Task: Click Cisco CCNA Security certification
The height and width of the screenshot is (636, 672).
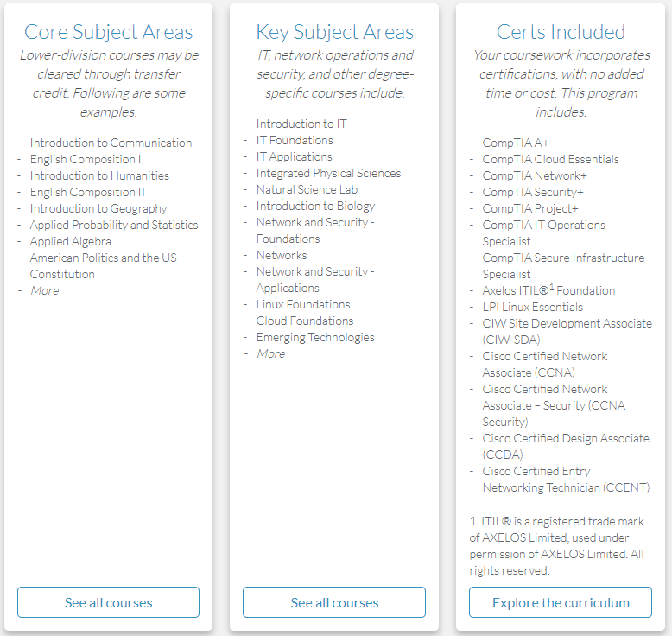Action: [554, 405]
